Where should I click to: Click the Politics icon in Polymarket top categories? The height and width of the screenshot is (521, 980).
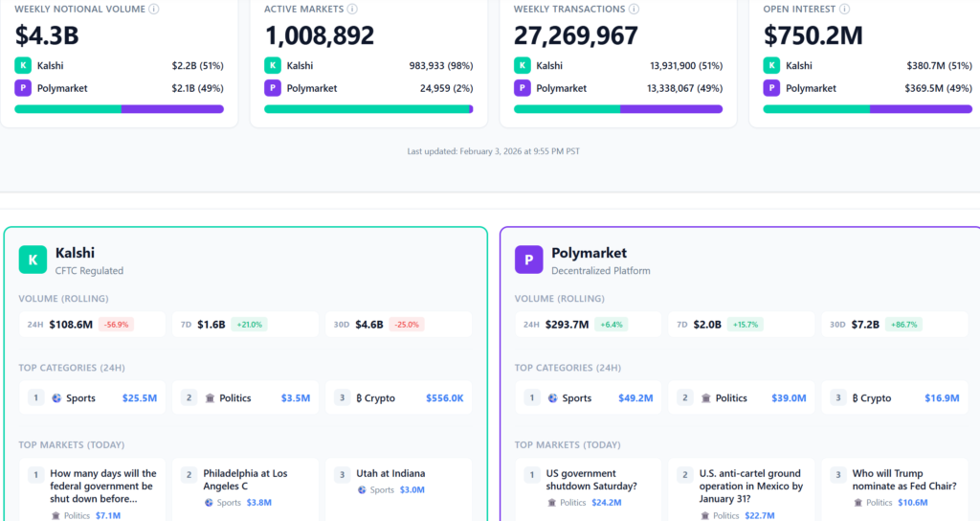[x=706, y=398]
